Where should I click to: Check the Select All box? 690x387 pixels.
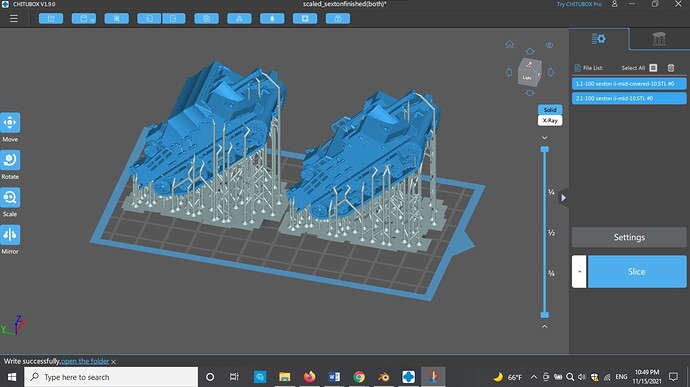(653, 68)
